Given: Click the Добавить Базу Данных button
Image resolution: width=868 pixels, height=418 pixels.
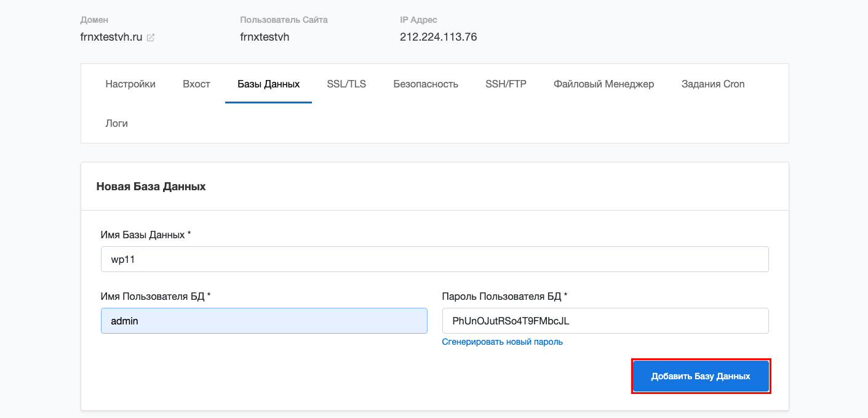Looking at the screenshot, I should 701,376.
